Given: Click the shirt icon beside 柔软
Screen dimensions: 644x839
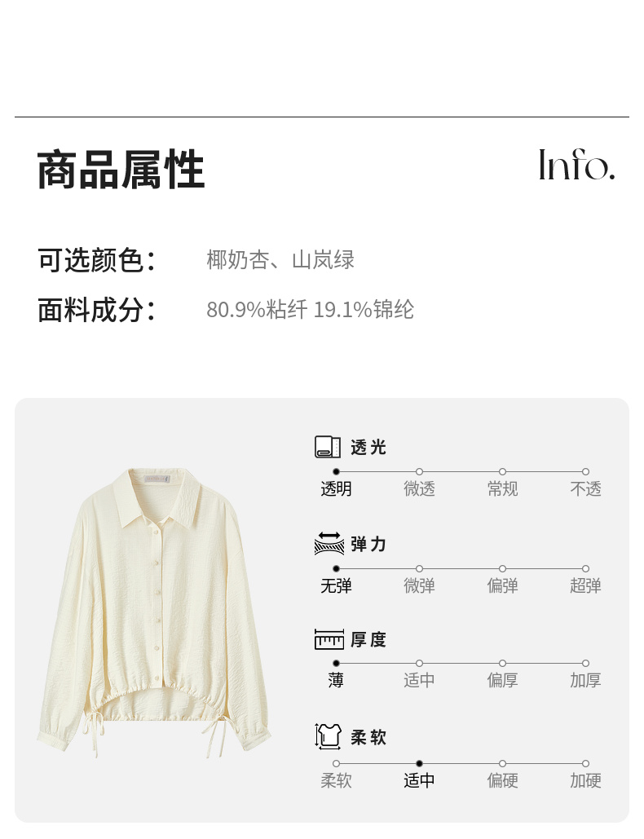Looking at the screenshot, I should coord(328,736).
